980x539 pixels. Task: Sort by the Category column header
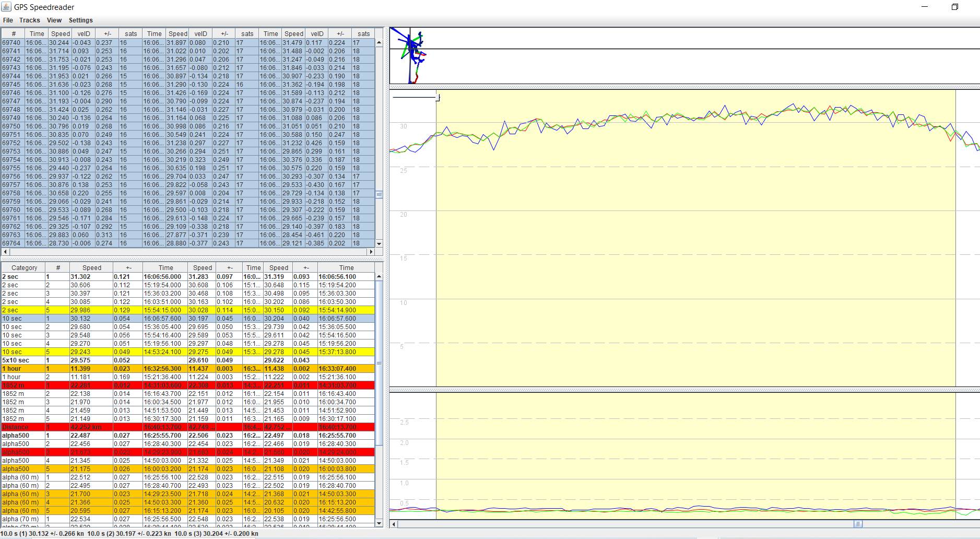[24, 268]
